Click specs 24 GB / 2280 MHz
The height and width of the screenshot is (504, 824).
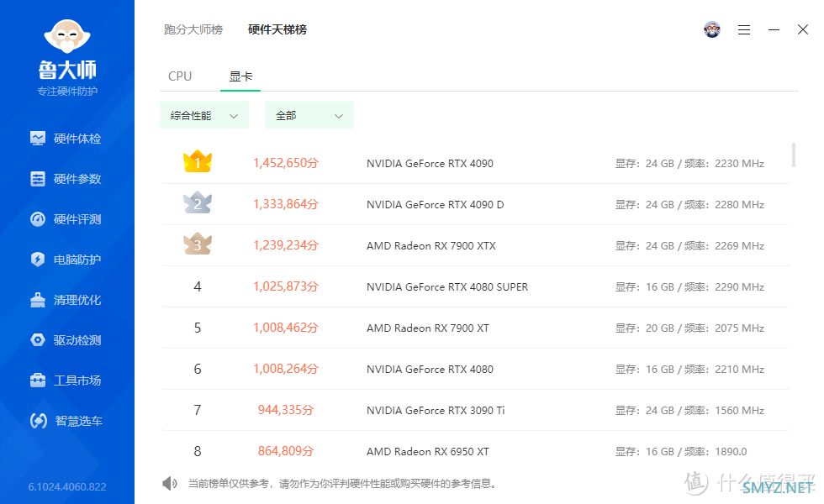click(689, 204)
